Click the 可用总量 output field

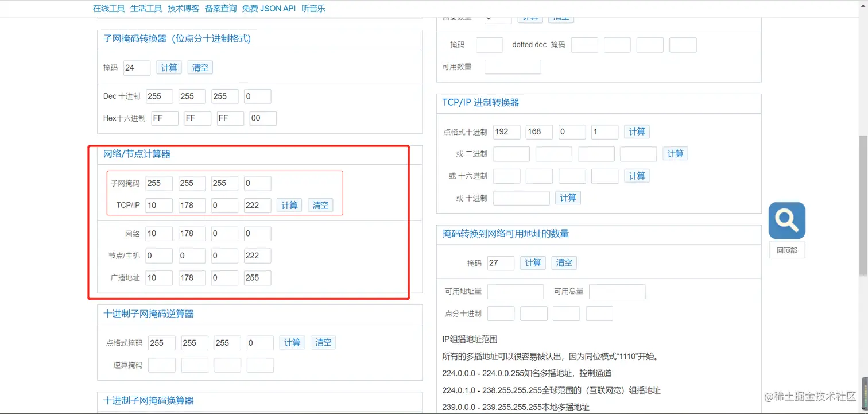617,292
